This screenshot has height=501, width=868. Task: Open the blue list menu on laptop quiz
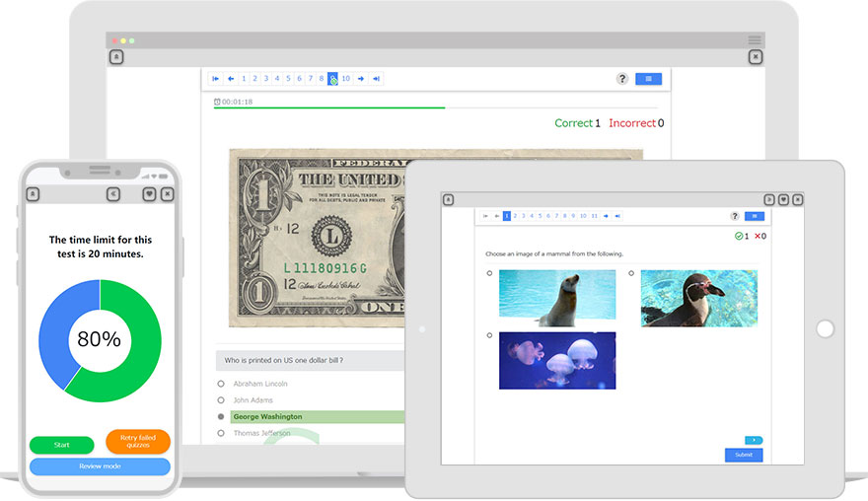click(x=648, y=79)
